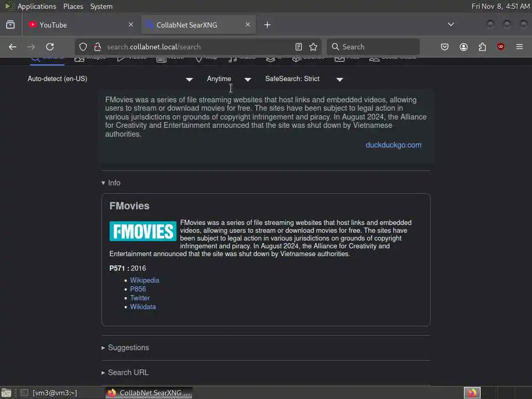Open Firefox hamburger application menu
Screen dimensions: 532x399
click(520, 47)
